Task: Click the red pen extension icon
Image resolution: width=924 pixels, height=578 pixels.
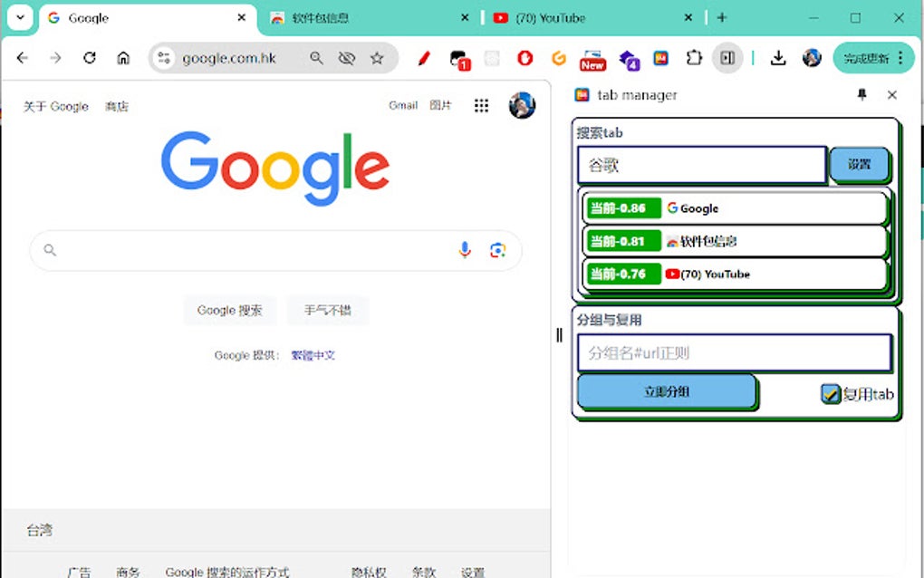Action: (x=422, y=57)
